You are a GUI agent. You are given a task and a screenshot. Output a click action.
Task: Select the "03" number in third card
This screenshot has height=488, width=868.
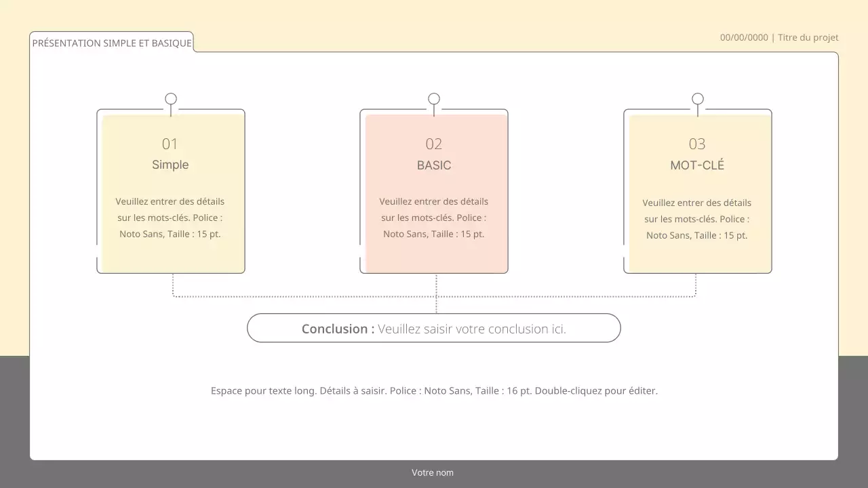click(x=697, y=144)
